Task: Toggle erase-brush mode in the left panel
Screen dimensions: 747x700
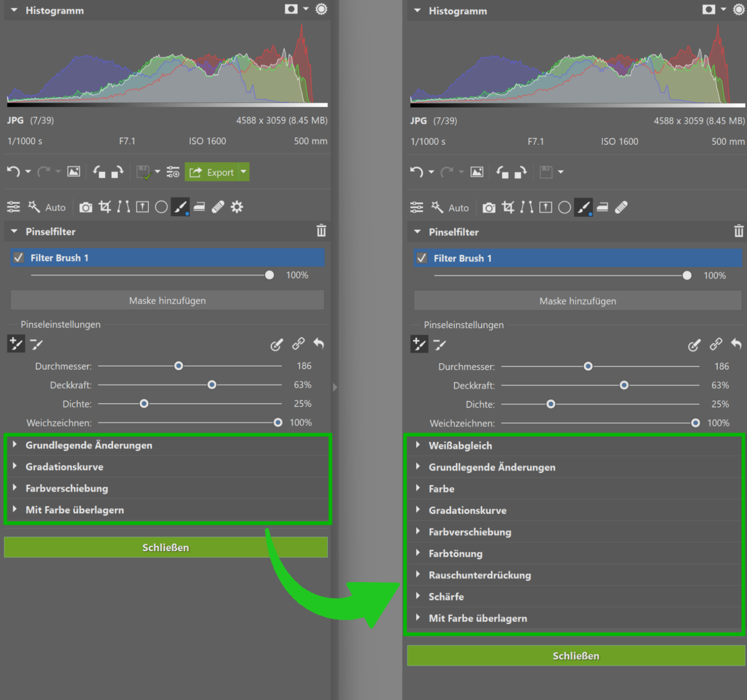Action: [x=37, y=344]
